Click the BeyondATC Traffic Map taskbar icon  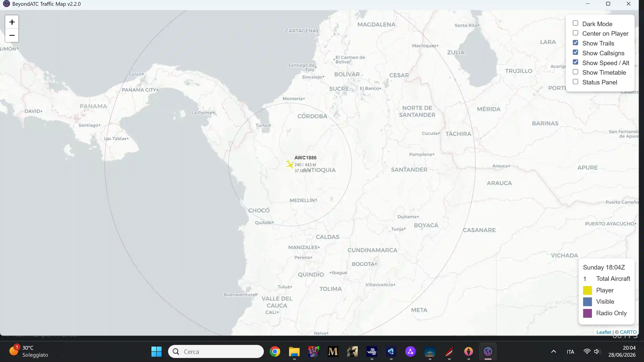[488, 351]
